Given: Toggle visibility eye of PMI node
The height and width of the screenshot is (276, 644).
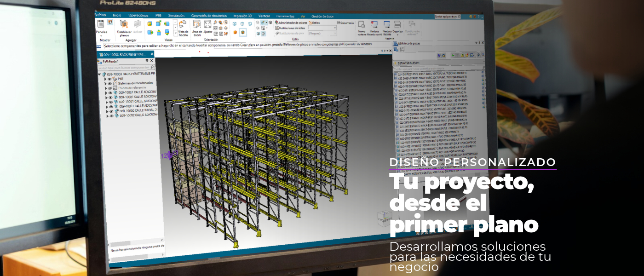Looking at the screenshot, I should [109, 79].
